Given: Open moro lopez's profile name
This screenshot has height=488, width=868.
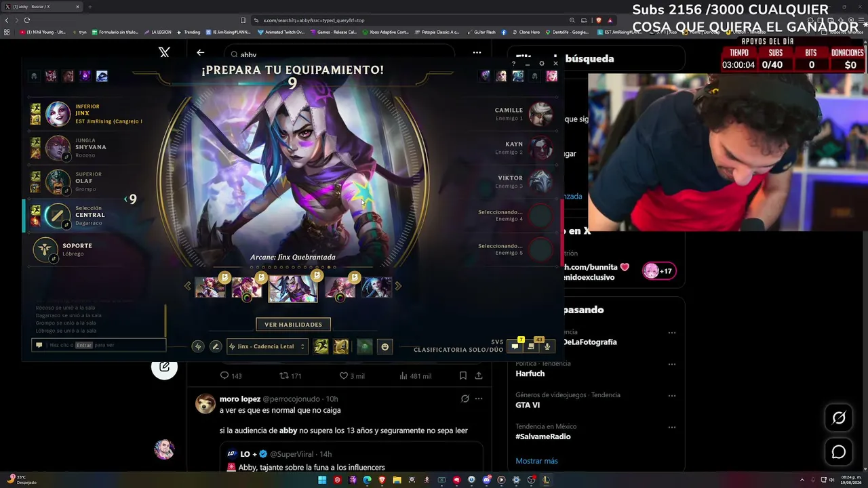Looking at the screenshot, I should point(240,399).
